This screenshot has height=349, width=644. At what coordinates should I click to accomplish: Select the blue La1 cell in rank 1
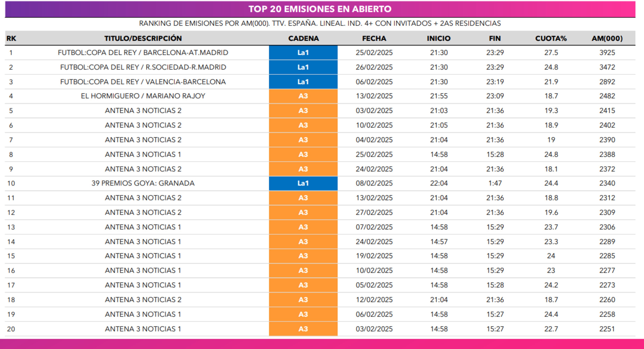click(x=303, y=53)
